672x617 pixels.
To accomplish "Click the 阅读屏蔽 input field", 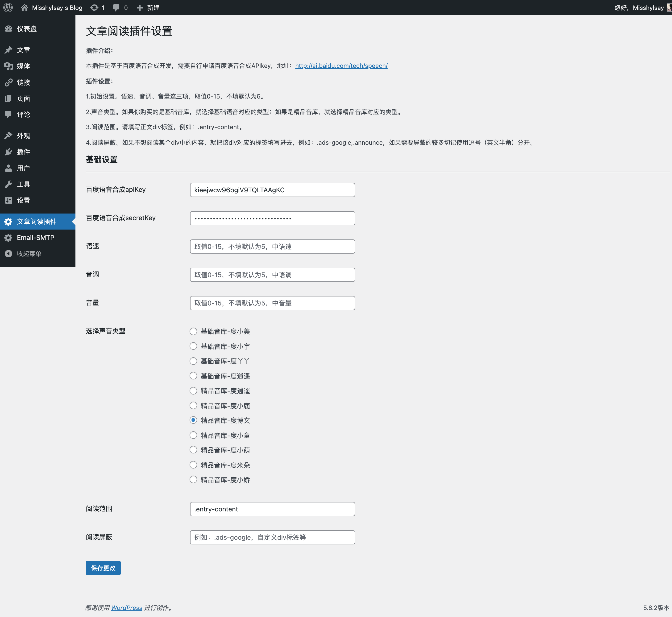I will (x=272, y=537).
